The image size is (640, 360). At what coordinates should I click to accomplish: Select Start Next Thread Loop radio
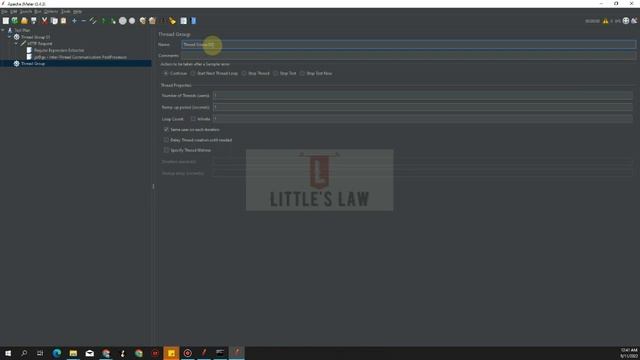coord(193,73)
